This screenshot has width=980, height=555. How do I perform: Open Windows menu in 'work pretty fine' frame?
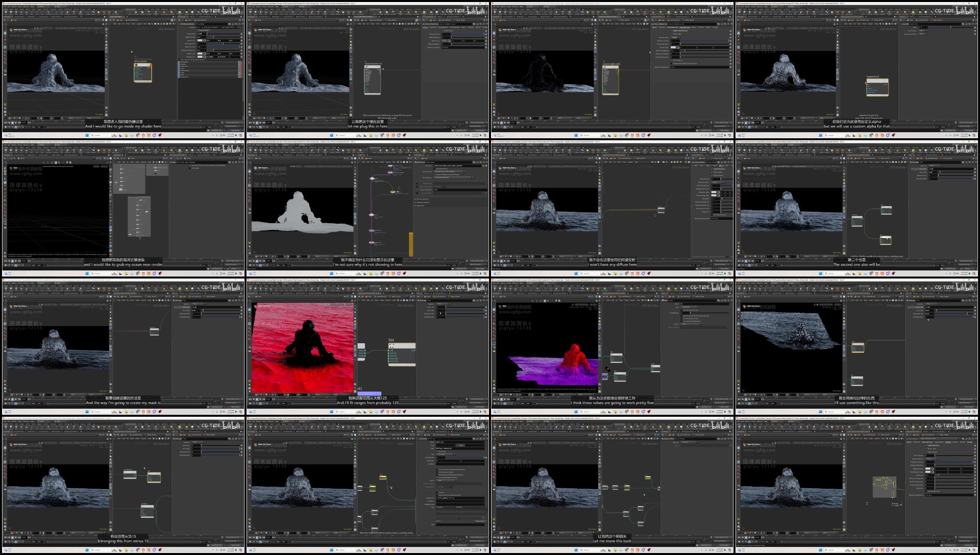(515, 283)
